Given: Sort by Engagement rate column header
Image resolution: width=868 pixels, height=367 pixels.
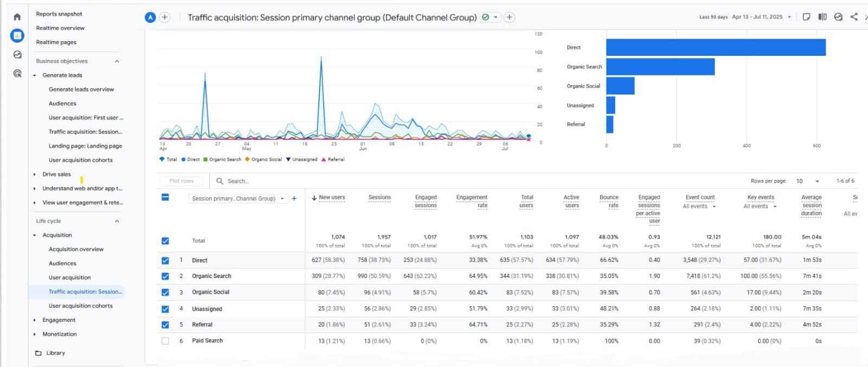Looking at the screenshot, I should click(x=472, y=201).
